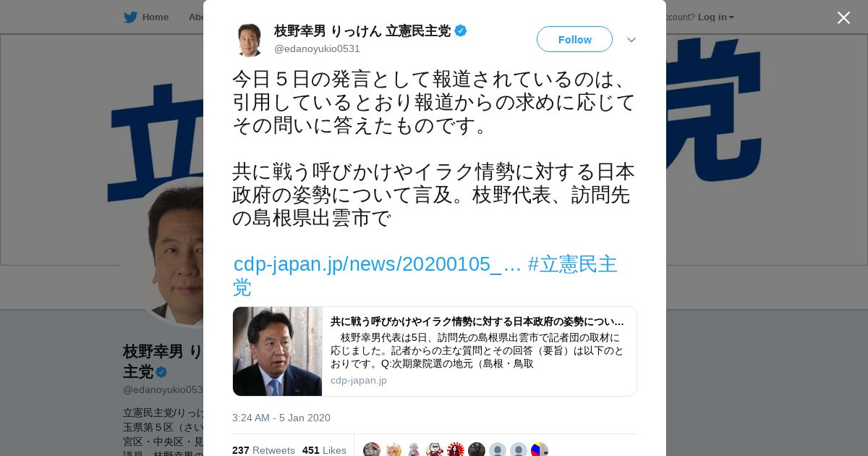Click the @edanoyukio0531 handle in tweet header

(317, 48)
